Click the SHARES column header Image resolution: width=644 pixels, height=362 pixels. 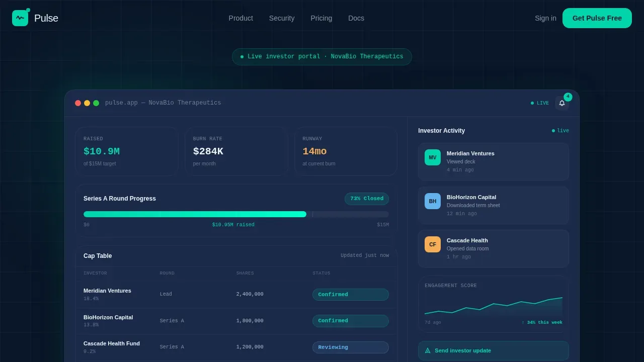(245, 274)
